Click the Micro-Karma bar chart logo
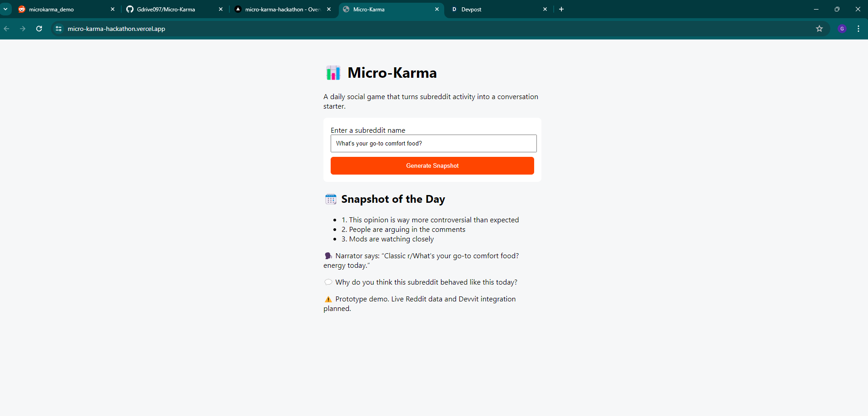 [333, 73]
